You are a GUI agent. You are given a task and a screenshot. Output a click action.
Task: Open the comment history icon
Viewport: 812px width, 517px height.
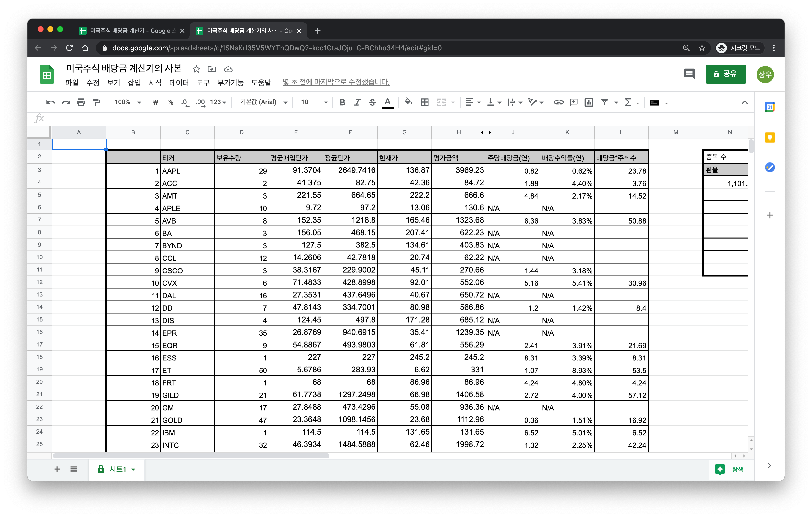tap(689, 74)
